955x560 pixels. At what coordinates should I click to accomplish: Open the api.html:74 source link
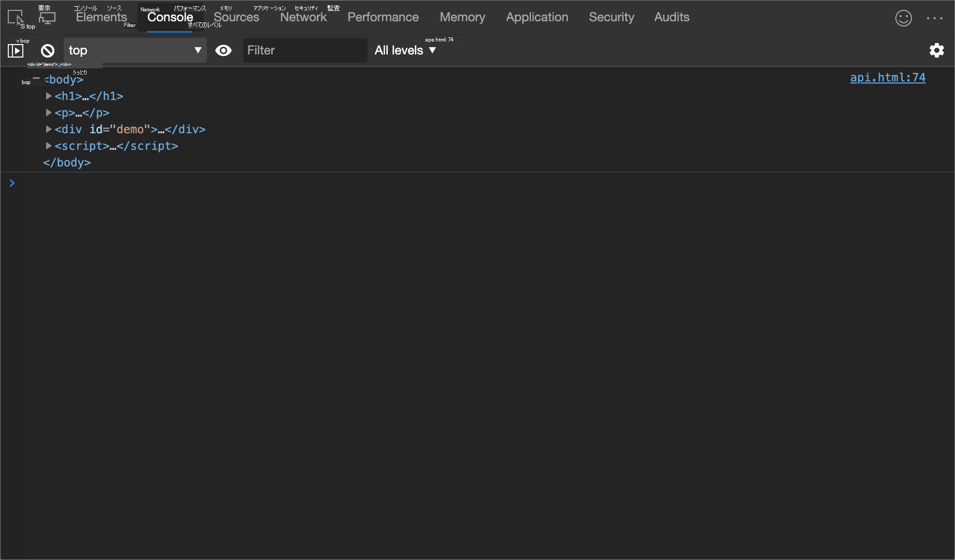tap(888, 77)
